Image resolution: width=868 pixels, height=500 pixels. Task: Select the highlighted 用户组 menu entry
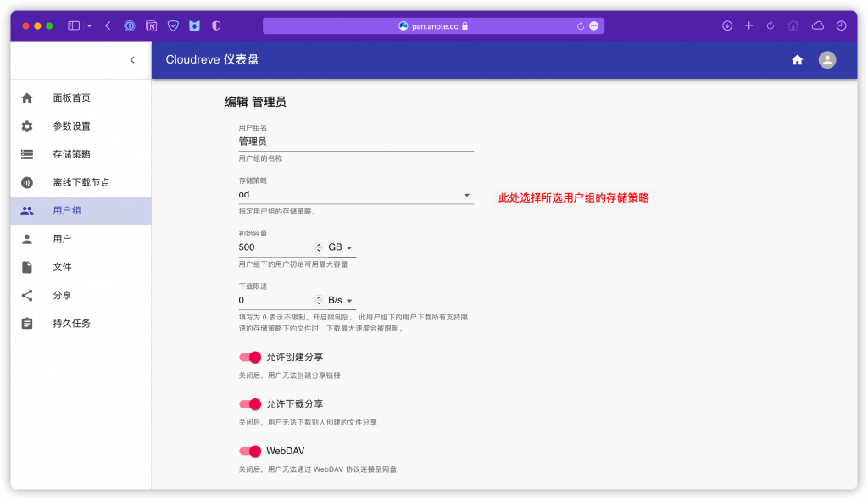click(x=64, y=209)
